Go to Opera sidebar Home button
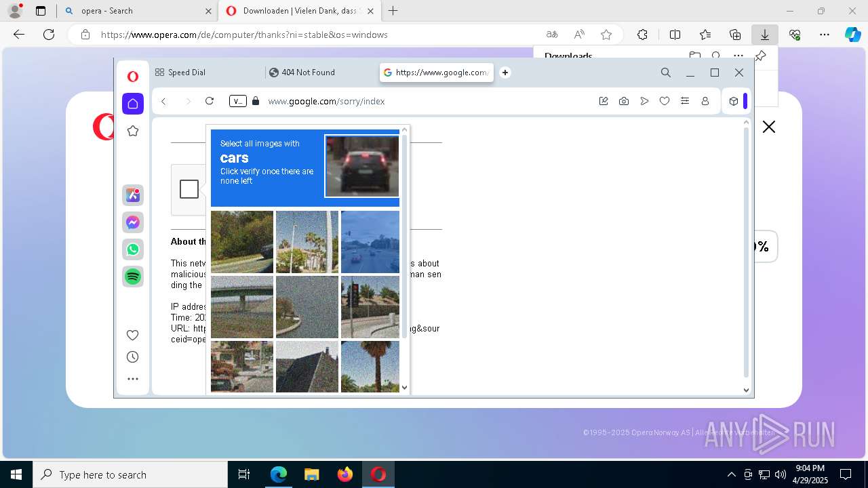Screen dimensions: 868x488 133,104
